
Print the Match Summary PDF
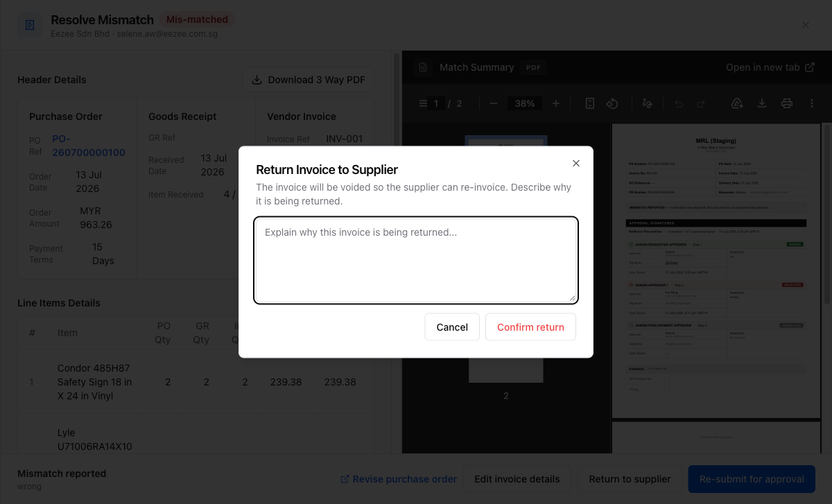pyautogui.click(x=787, y=104)
